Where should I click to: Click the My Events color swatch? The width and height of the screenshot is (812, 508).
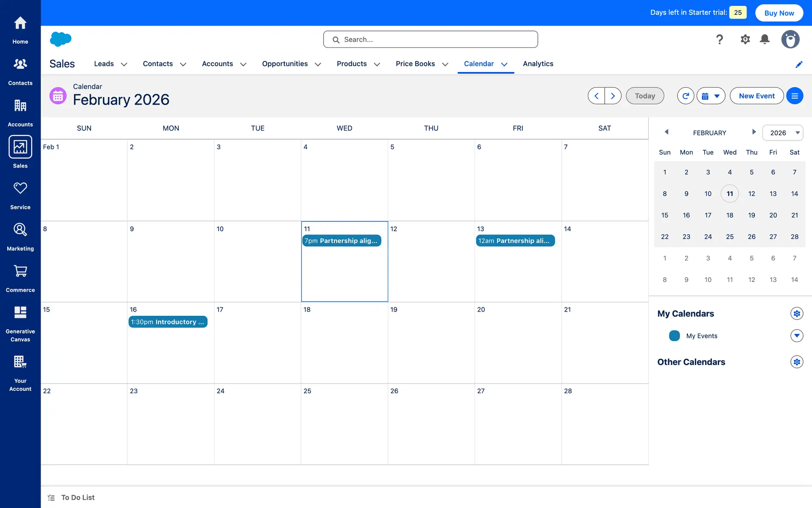pyautogui.click(x=675, y=336)
